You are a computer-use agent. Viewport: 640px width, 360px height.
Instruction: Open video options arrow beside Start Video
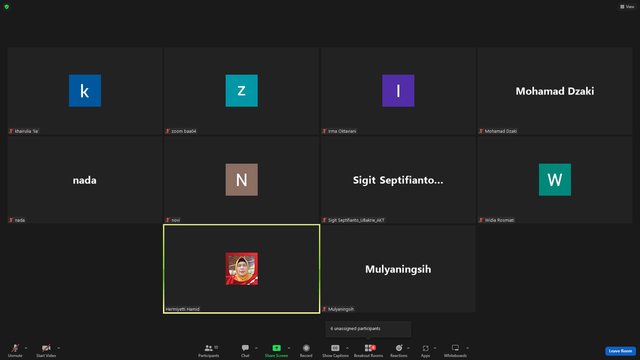pyautogui.click(x=59, y=348)
